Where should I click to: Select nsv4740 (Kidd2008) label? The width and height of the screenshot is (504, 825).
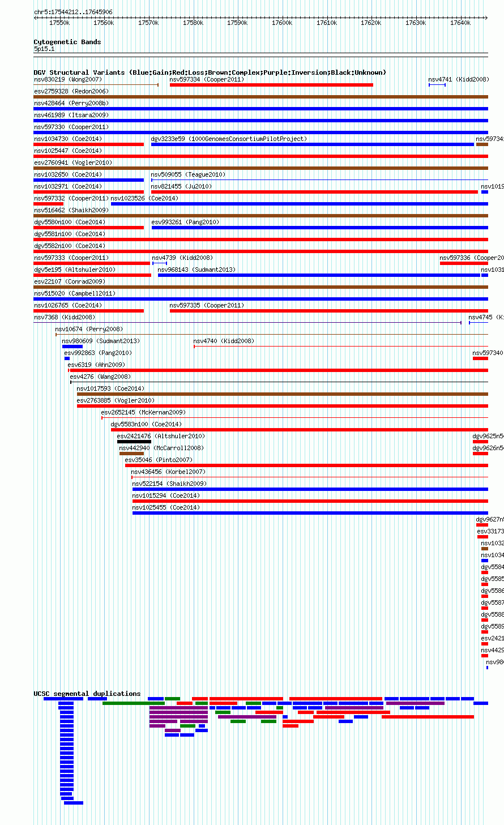224,341
